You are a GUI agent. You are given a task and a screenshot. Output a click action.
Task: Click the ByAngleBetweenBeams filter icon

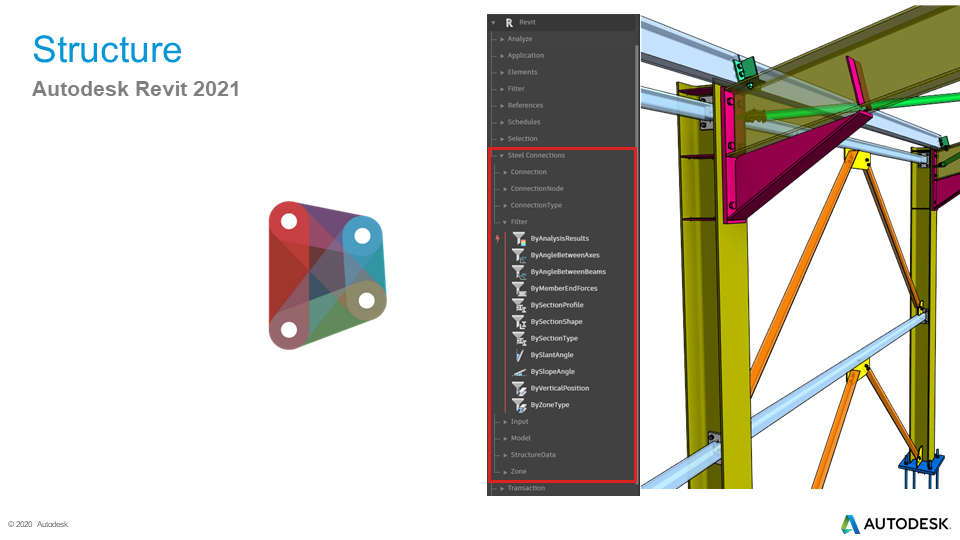pyautogui.click(x=519, y=272)
